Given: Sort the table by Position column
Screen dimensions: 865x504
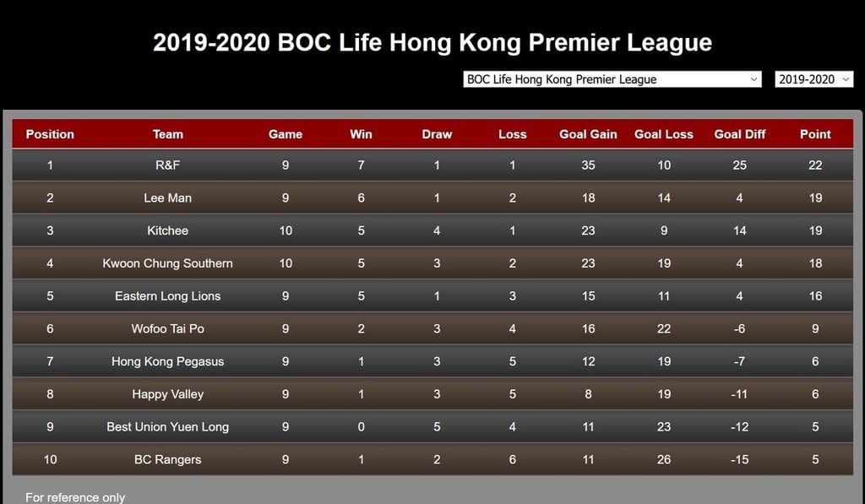Looking at the screenshot, I should (49, 134).
